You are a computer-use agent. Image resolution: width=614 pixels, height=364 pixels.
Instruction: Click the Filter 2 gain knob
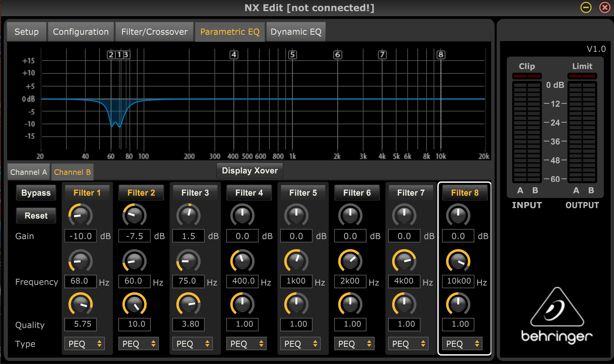pyautogui.click(x=135, y=215)
